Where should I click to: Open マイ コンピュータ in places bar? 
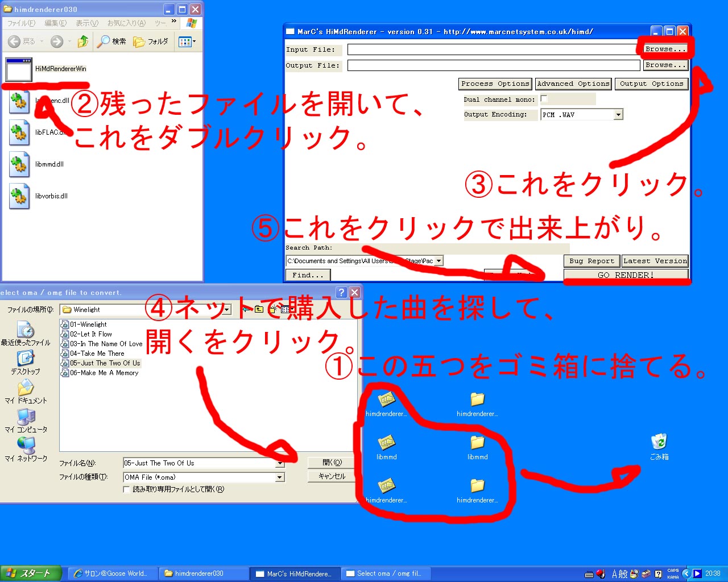coord(26,421)
